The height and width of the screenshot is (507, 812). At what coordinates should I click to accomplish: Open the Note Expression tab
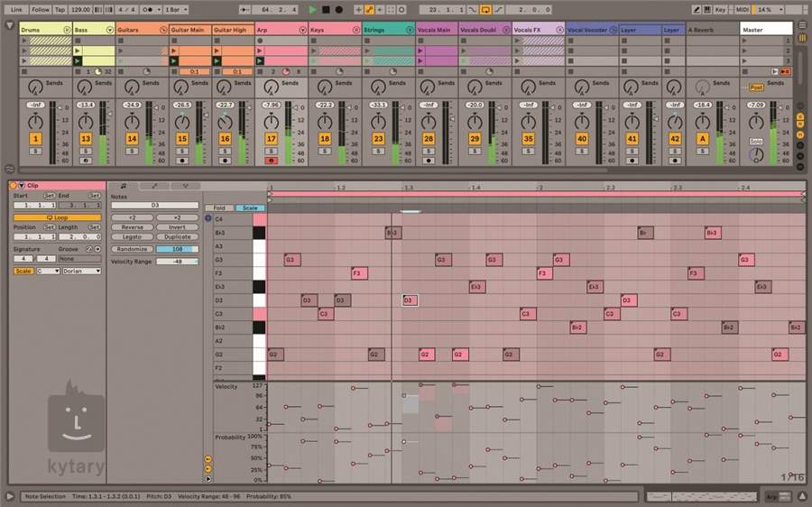[185, 186]
